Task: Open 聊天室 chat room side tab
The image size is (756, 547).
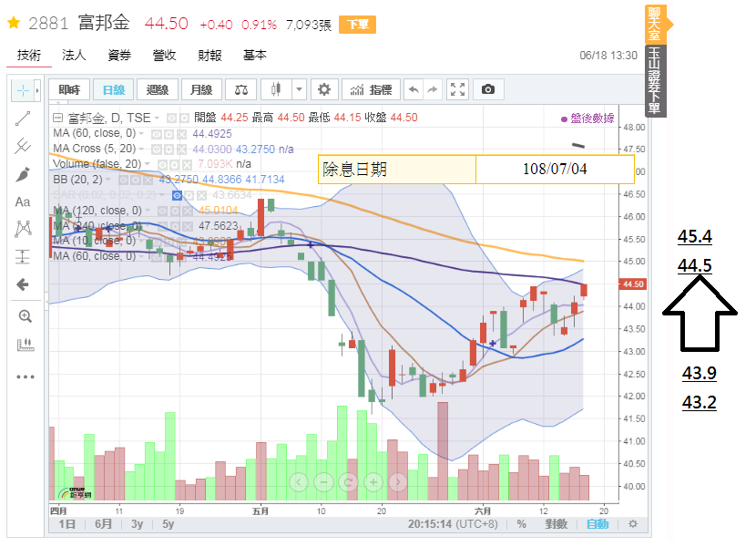Action: point(654,24)
